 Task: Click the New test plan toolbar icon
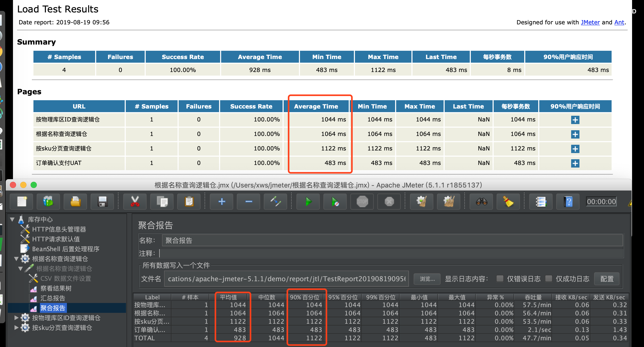coord(22,201)
